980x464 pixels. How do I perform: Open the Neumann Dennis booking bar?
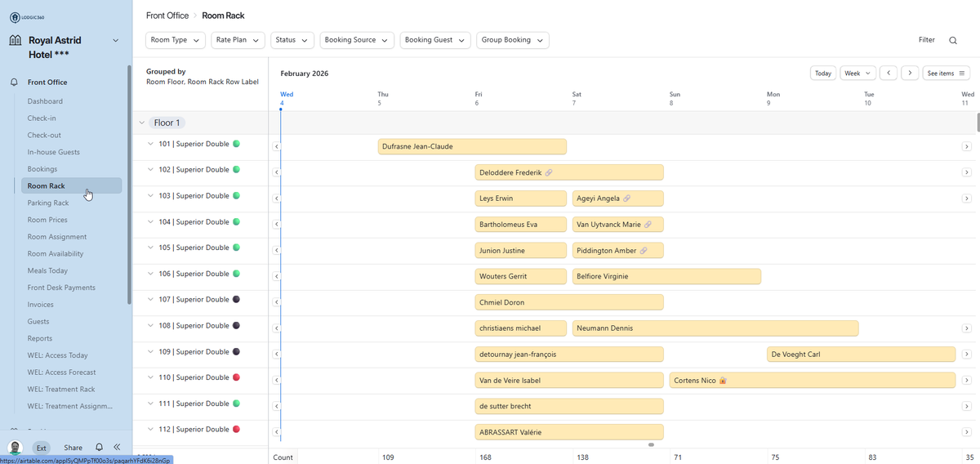pos(715,328)
